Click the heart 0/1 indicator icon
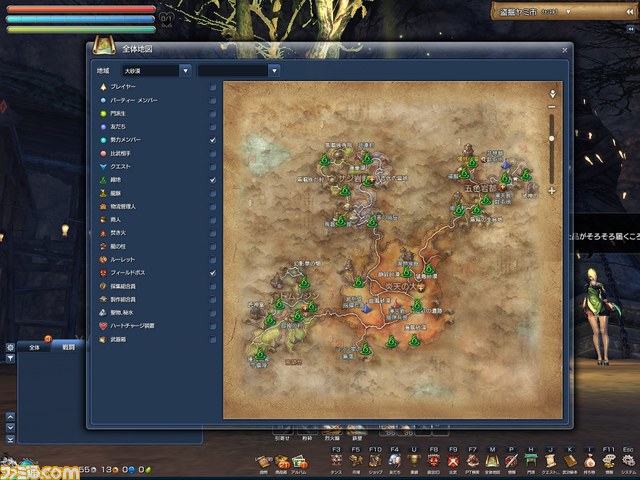640x480 pixels. [x=166, y=18]
